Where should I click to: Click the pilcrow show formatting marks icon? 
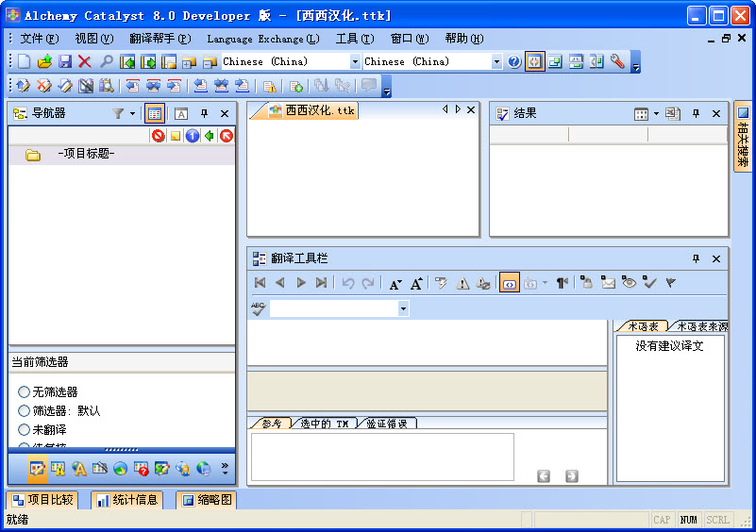(x=562, y=283)
